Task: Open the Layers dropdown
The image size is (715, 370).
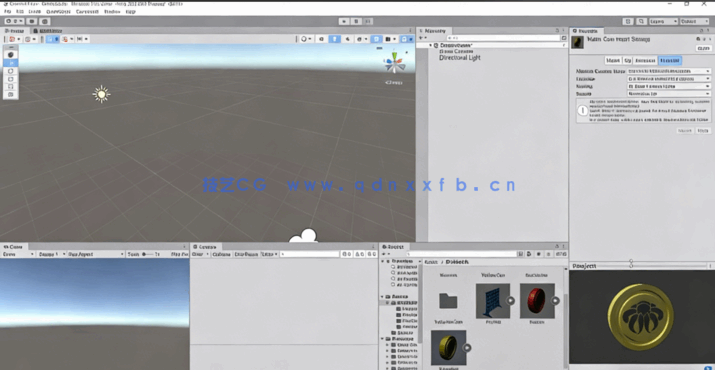Action: point(663,21)
